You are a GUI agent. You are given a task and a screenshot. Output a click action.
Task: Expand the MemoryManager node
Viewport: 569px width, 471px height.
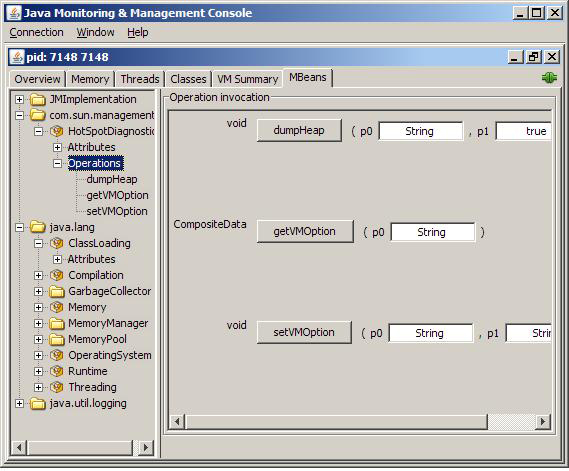pos(38,323)
